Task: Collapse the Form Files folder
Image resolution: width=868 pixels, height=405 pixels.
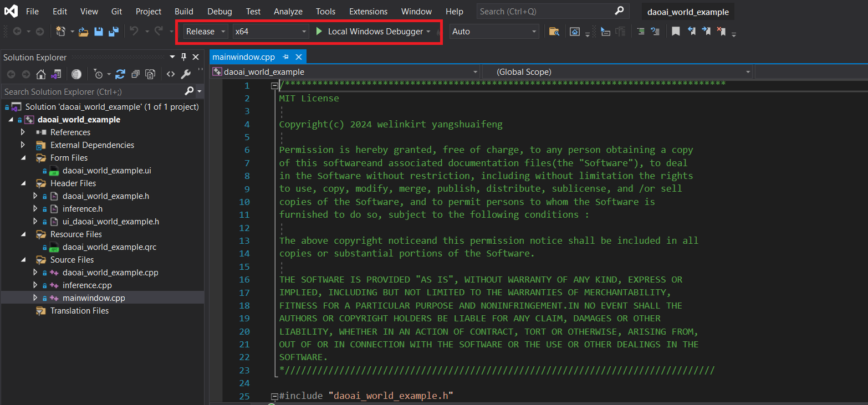Action: click(x=23, y=158)
